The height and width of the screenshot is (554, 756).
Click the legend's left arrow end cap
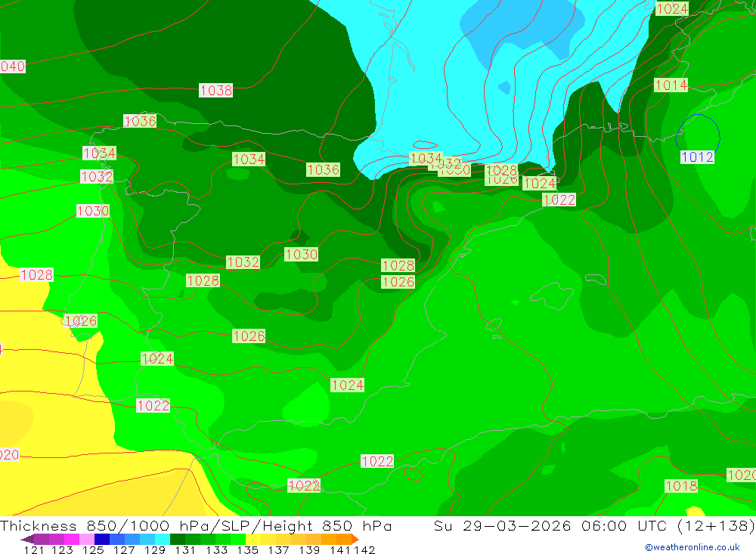click(27, 539)
